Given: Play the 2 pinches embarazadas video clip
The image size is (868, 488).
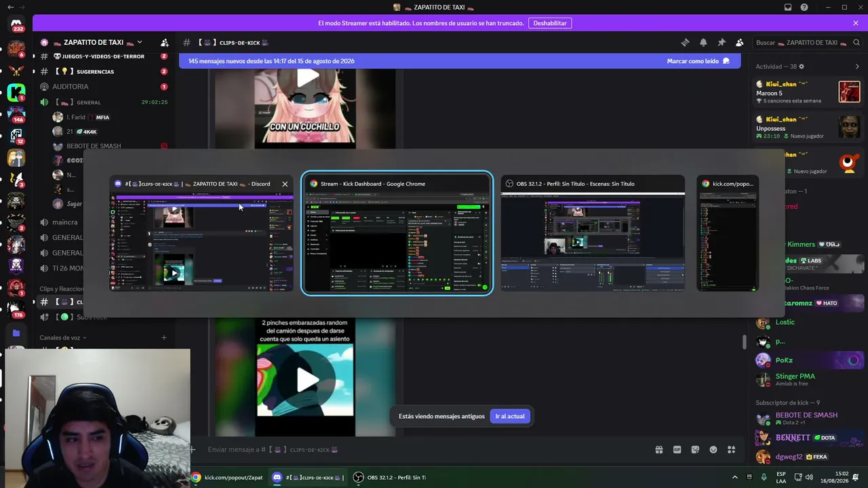Looking at the screenshot, I should tap(307, 380).
